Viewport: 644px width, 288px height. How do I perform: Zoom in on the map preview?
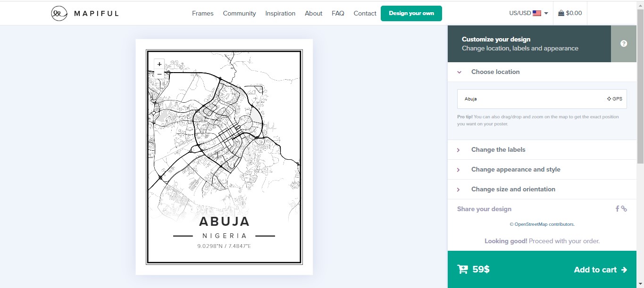[159, 64]
